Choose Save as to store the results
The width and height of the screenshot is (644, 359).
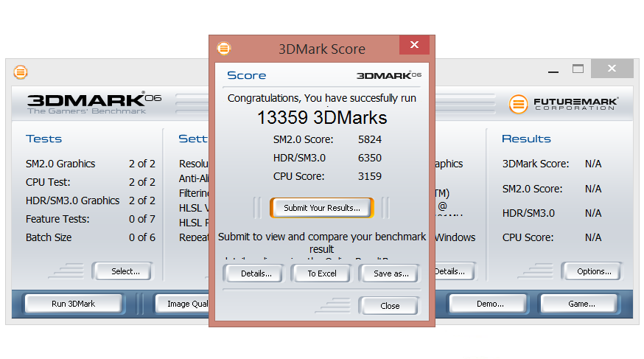point(391,273)
